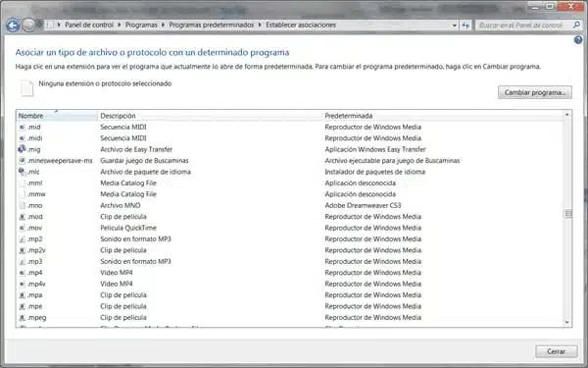Select Media Catalog File in .mmw row

click(x=128, y=194)
